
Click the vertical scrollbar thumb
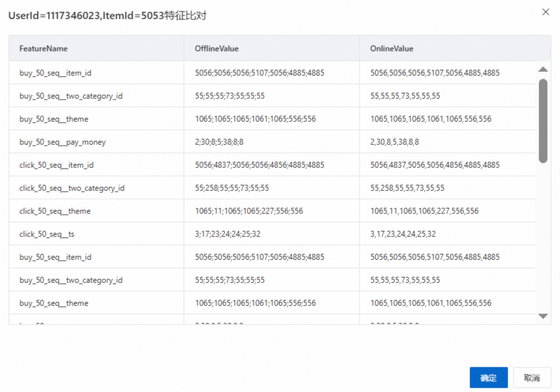click(x=543, y=121)
